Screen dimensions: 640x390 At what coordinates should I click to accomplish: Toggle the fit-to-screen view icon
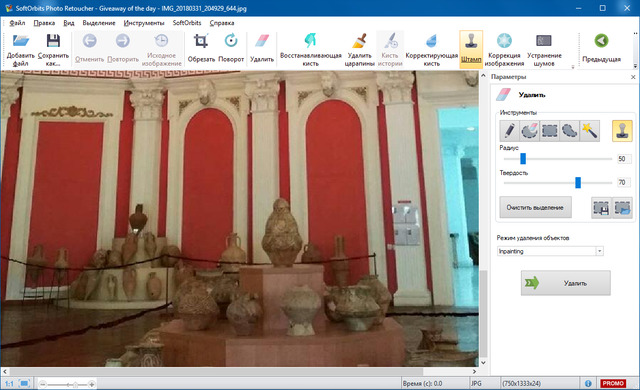click(x=24, y=383)
